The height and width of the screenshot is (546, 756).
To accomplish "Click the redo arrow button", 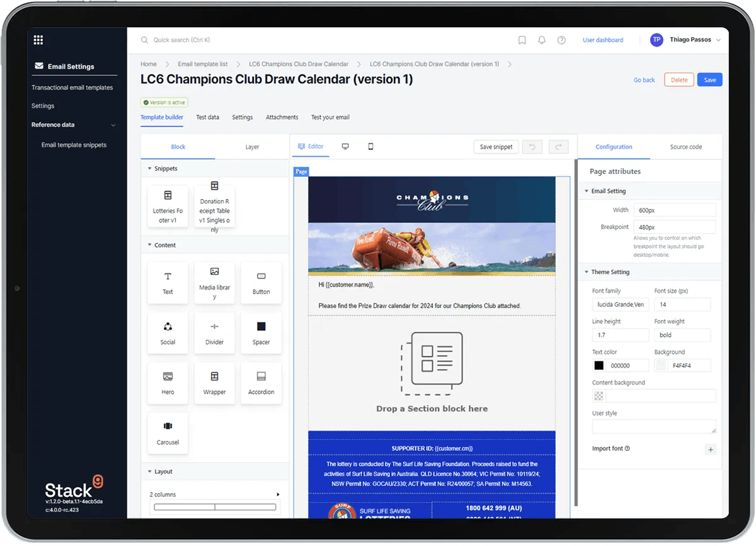I will (x=558, y=147).
